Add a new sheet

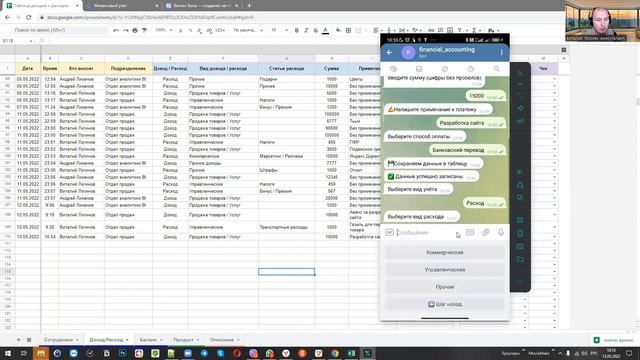(x=18, y=340)
